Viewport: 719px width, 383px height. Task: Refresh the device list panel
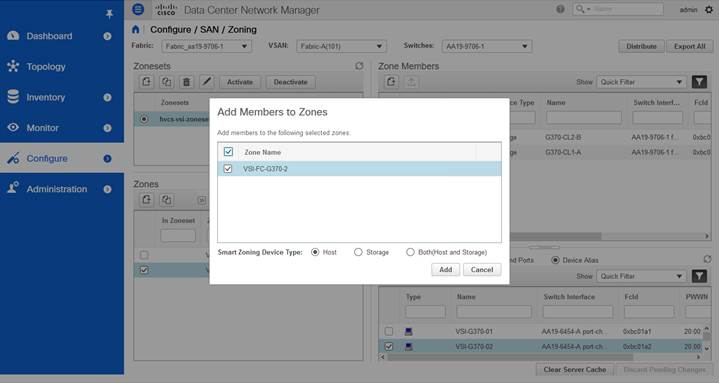(707, 259)
